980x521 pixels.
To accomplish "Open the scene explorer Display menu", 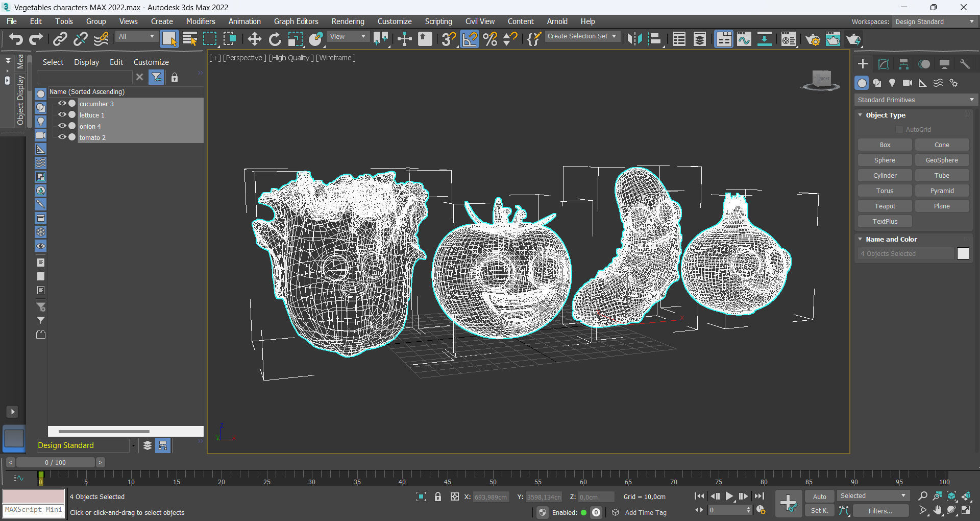I will [x=87, y=62].
